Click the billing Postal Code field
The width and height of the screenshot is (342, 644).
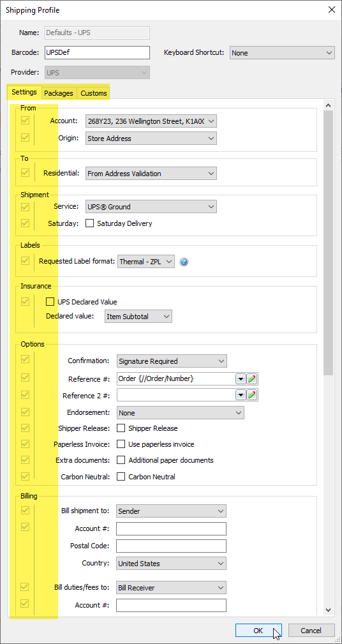tap(171, 546)
